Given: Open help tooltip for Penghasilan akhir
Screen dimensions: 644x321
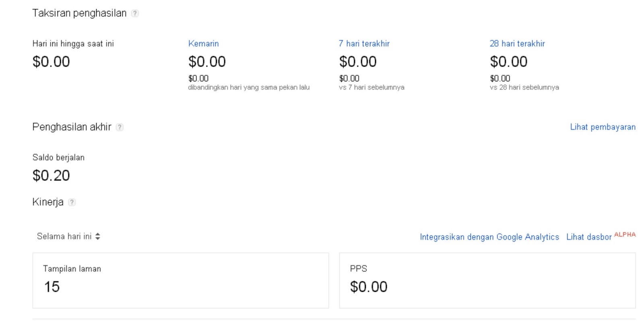Looking at the screenshot, I should point(119,127).
